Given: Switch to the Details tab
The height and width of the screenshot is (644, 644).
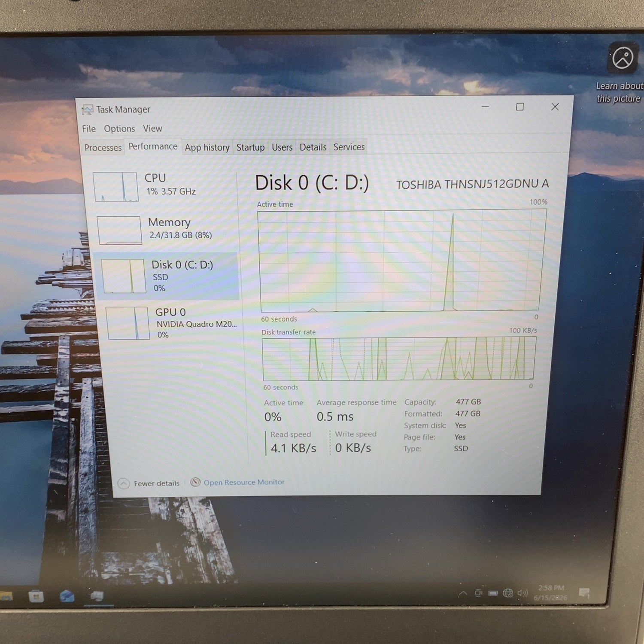Looking at the screenshot, I should click(x=313, y=147).
